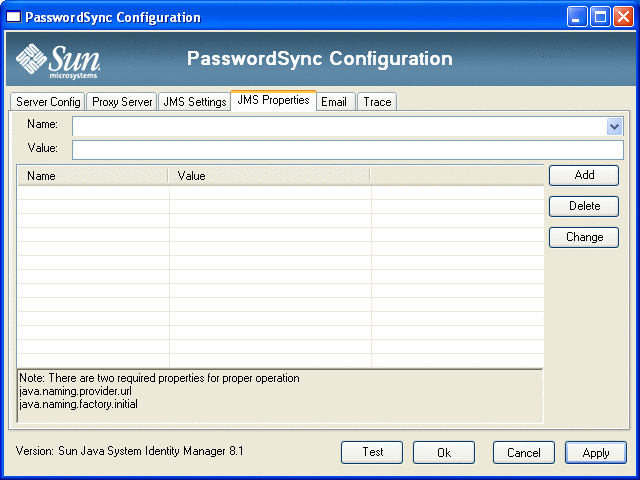The height and width of the screenshot is (480, 640).
Task: Click the Sun Microsystems logo
Action: (x=58, y=61)
